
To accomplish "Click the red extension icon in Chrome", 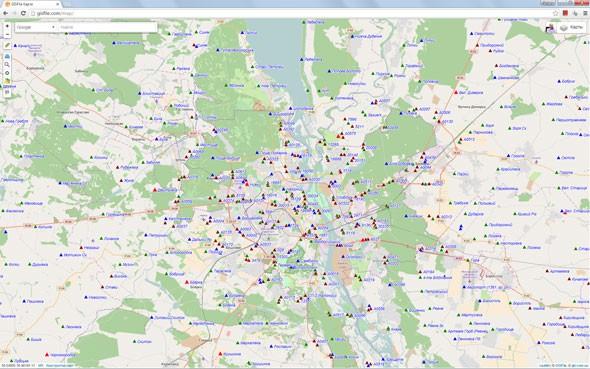I will tap(565, 13).
